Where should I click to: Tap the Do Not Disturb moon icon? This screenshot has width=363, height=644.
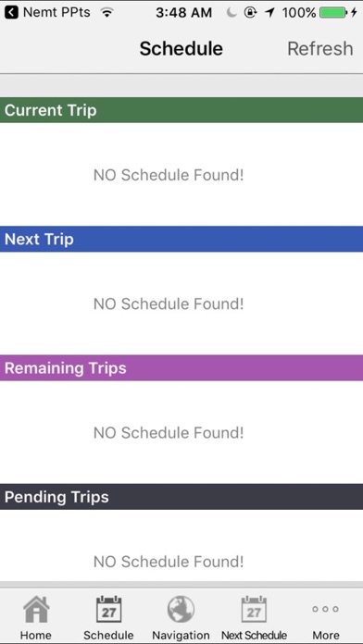(232, 13)
